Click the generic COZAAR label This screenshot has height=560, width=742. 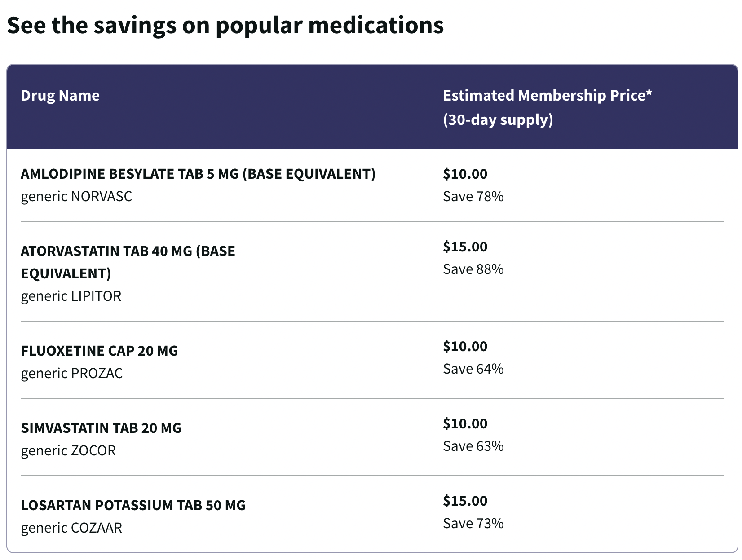(71, 528)
